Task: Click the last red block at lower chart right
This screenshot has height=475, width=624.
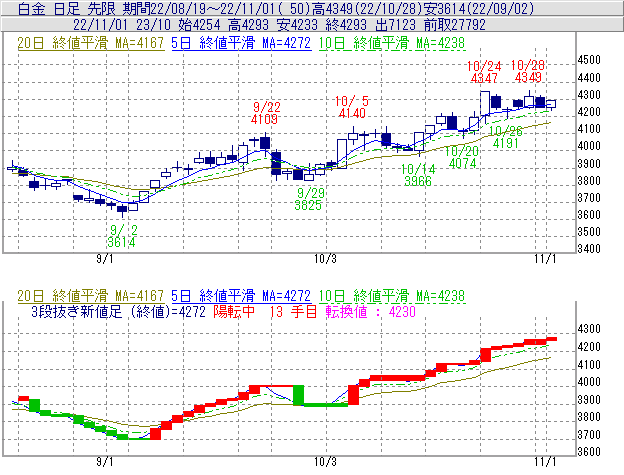Action: (552, 339)
